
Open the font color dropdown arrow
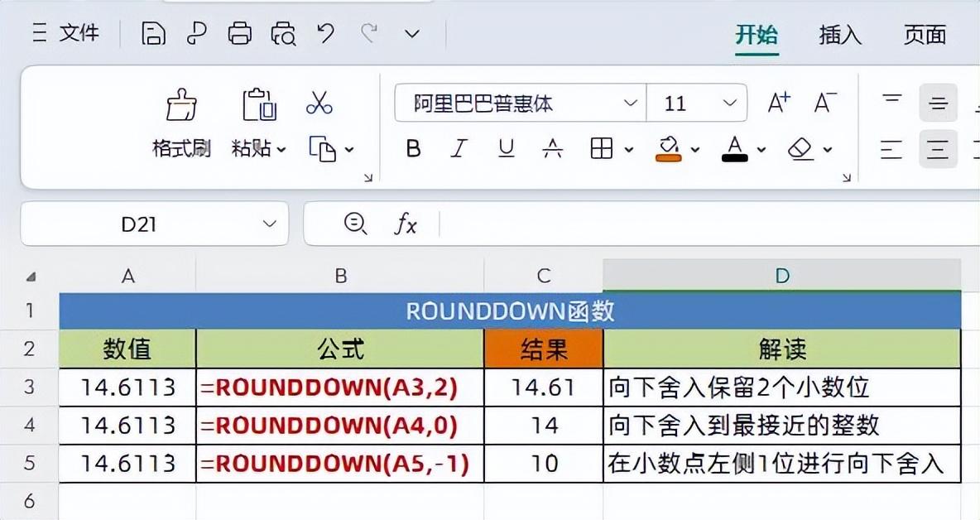point(761,149)
